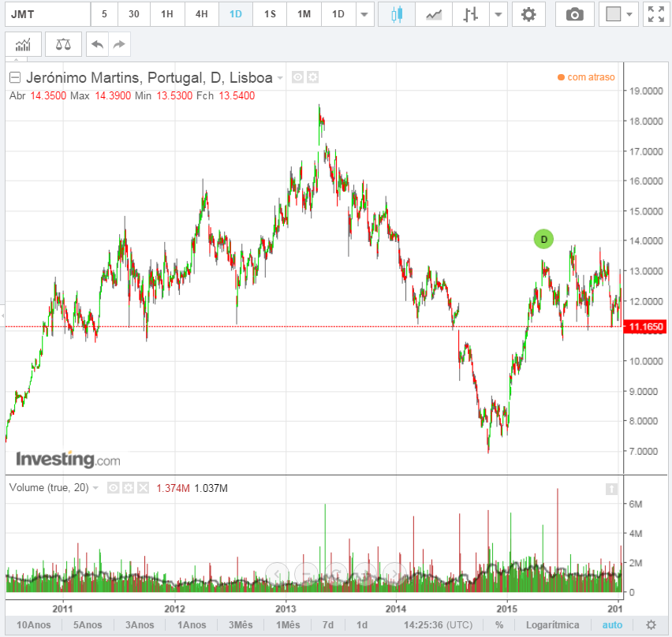
Task: Expand the layout selector dropdown
Action: [629, 14]
